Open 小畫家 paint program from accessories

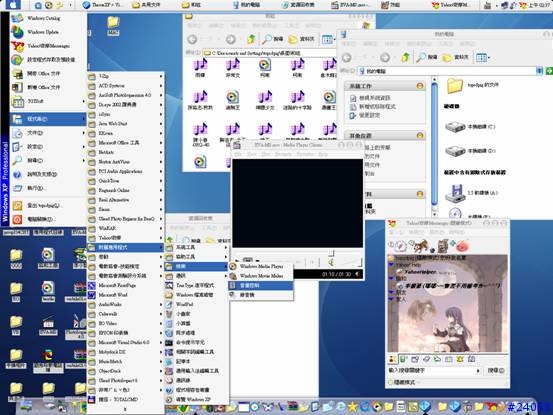[x=196, y=313]
